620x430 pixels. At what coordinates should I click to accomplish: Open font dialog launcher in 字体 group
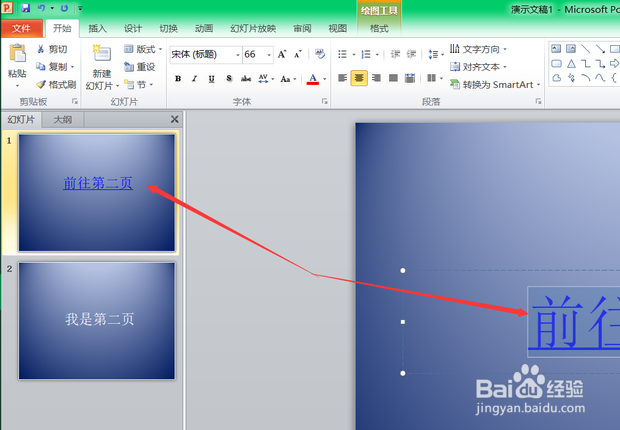coord(325,102)
